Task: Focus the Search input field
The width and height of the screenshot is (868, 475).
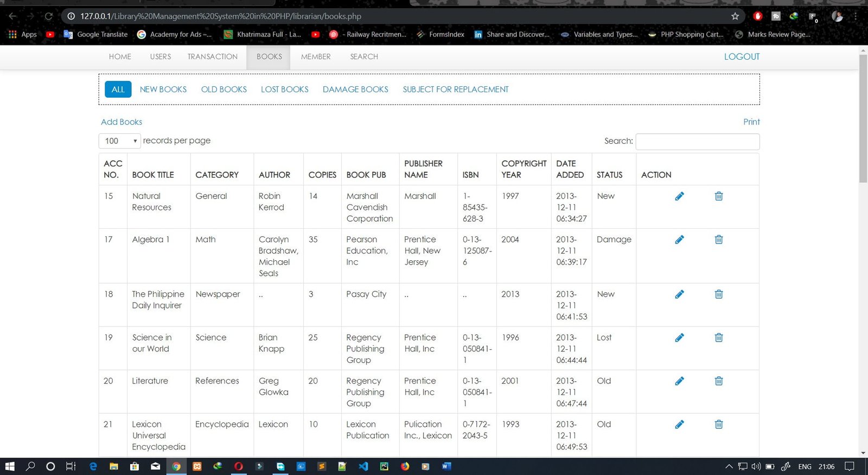Action: (697, 142)
